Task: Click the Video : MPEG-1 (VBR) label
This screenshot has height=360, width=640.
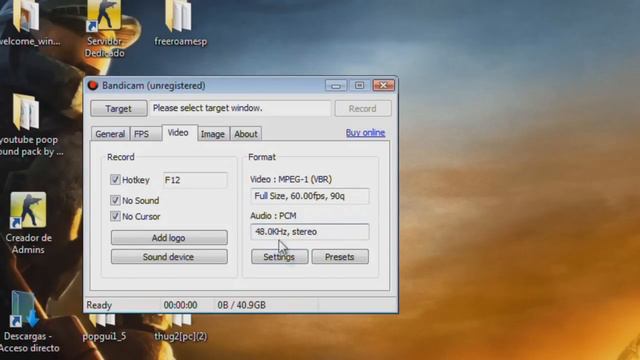Action: coord(291,179)
